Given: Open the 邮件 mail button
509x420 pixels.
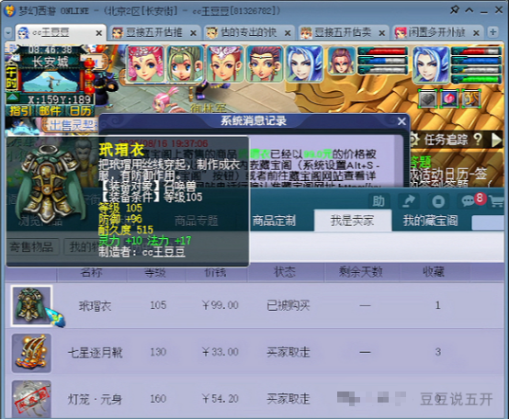Looking at the screenshot, I should pyautogui.click(x=50, y=111).
